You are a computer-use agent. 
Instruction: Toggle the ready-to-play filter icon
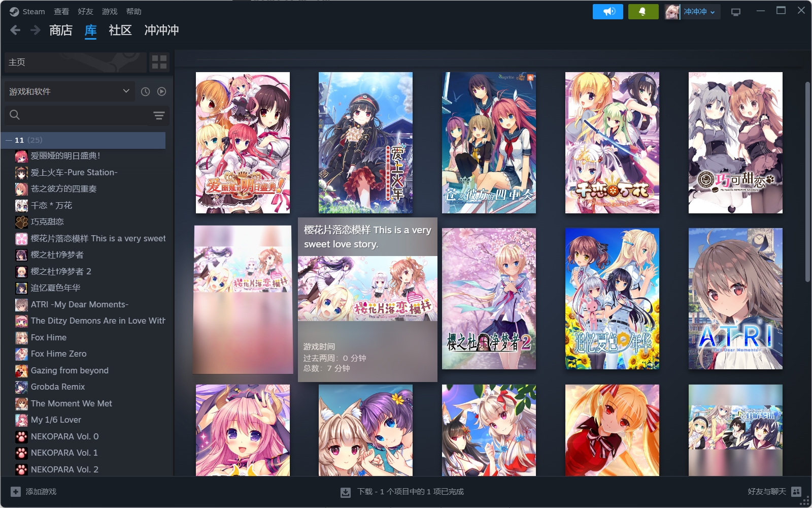[x=161, y=91]
